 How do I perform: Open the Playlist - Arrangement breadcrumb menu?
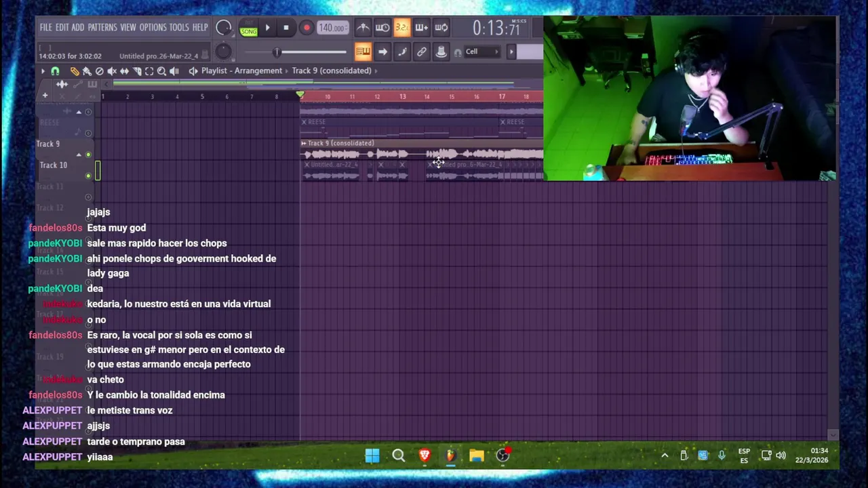point(241,70)
